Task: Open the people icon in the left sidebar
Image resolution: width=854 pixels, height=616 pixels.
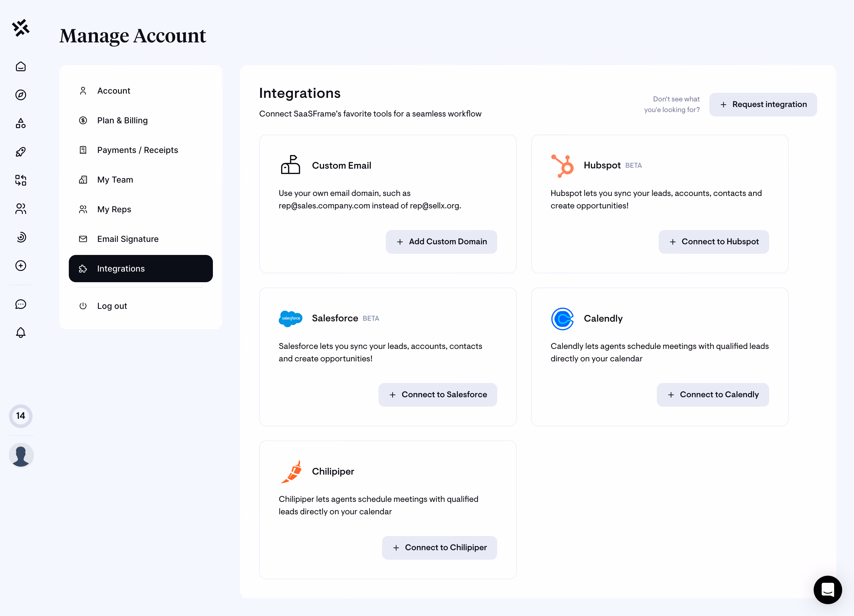Action: pyautogui.click(x=21, y=209)
